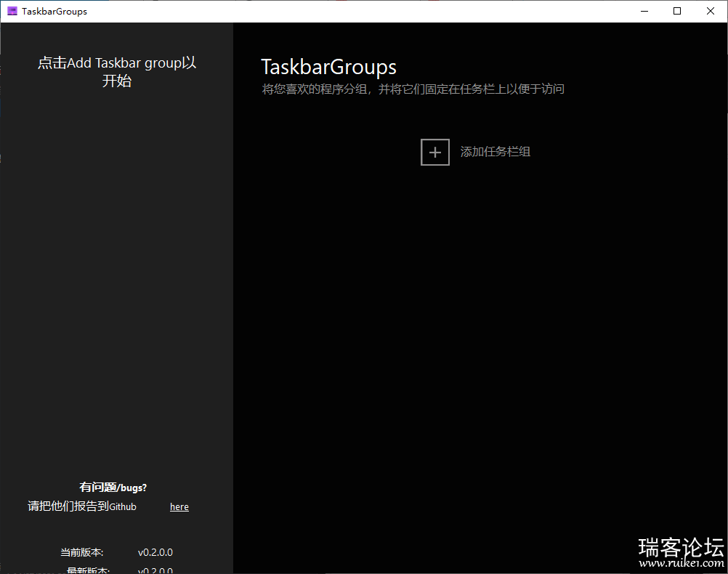
Task: Click the plus icon to add group
Action: click(x=435, y=152)
